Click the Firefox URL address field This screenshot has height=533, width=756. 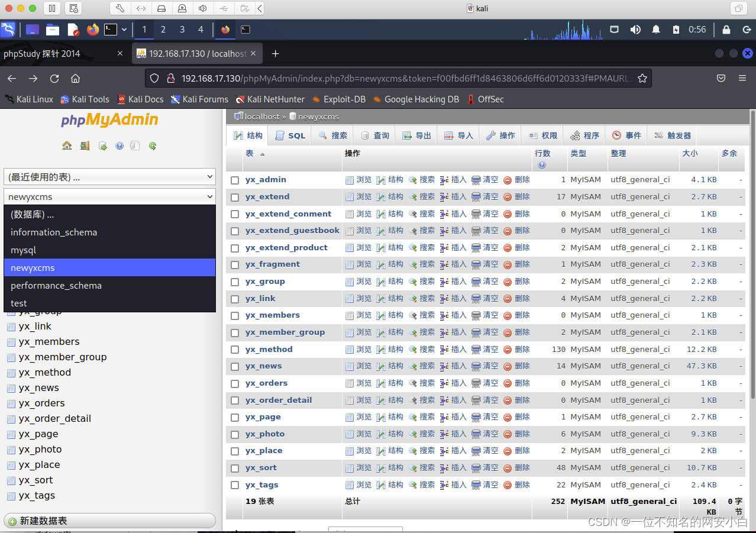398,78
